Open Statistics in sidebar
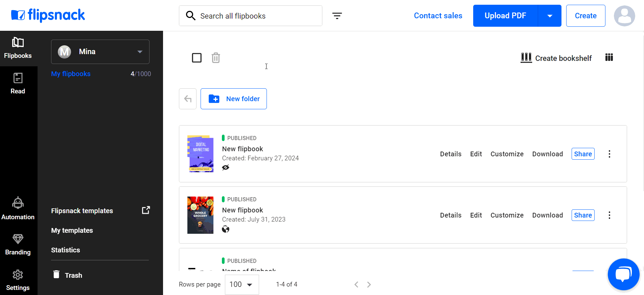This screenshot has width=644, height=295. 66,250
